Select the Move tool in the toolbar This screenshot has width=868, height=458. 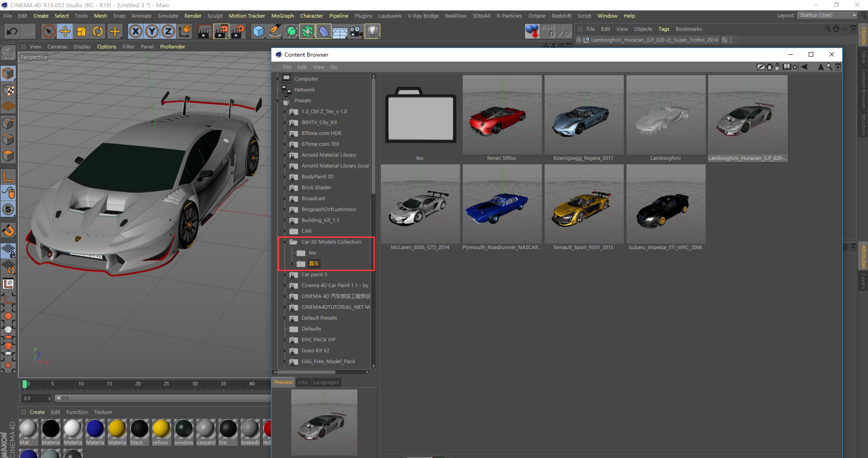[65, 31]
